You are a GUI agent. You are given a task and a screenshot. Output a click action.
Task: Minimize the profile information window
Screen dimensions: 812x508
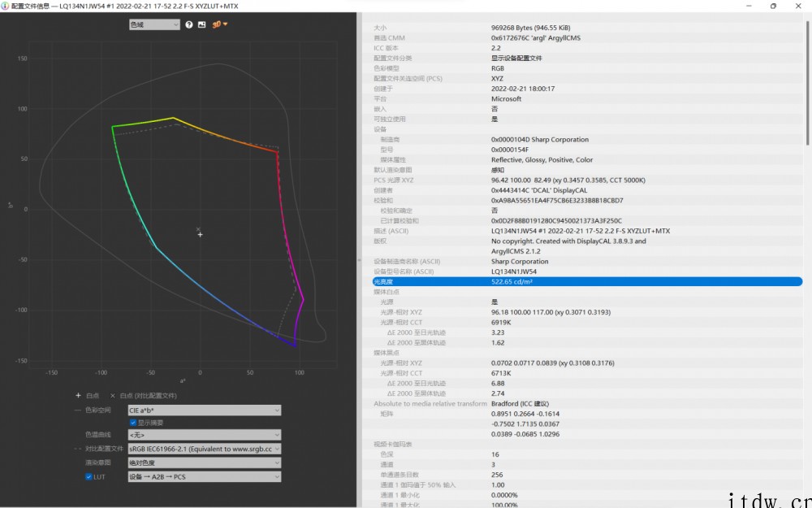[749, 7]
